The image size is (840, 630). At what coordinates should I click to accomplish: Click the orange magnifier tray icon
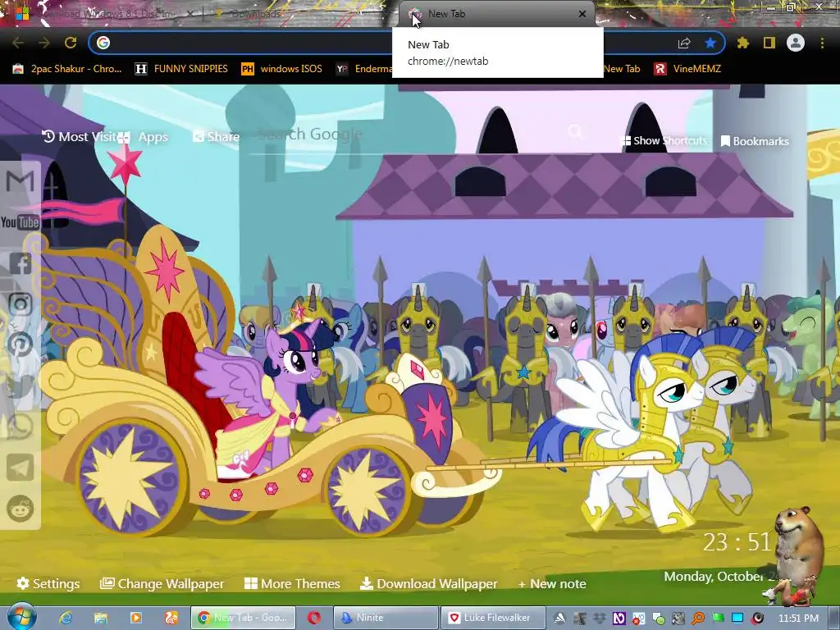point(698,619)
